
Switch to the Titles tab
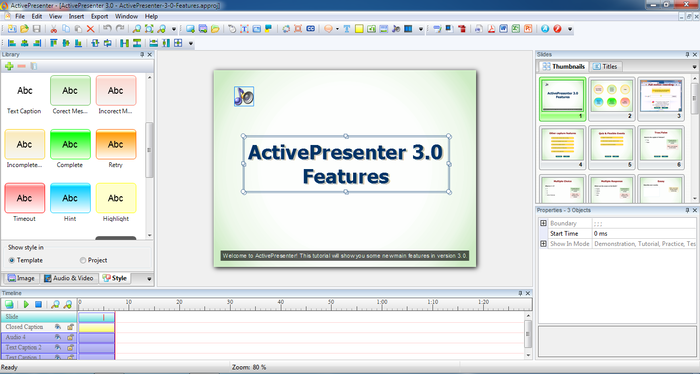[x=605, y=66]
